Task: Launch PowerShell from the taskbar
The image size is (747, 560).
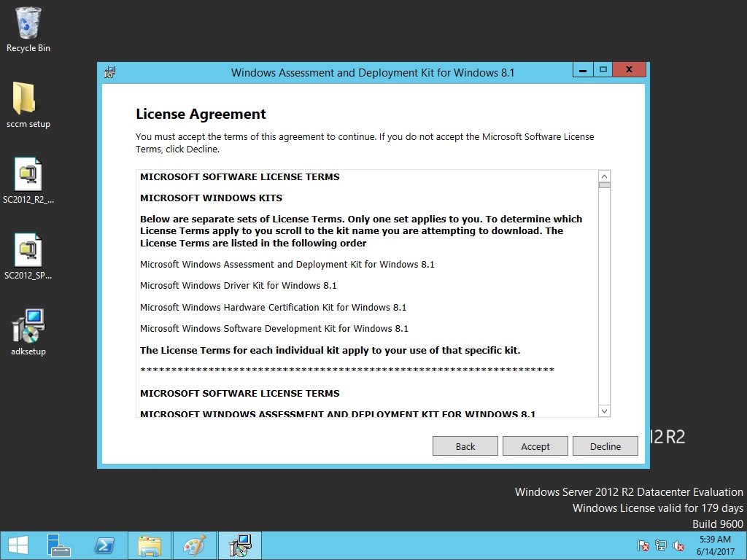Action: 104,545
